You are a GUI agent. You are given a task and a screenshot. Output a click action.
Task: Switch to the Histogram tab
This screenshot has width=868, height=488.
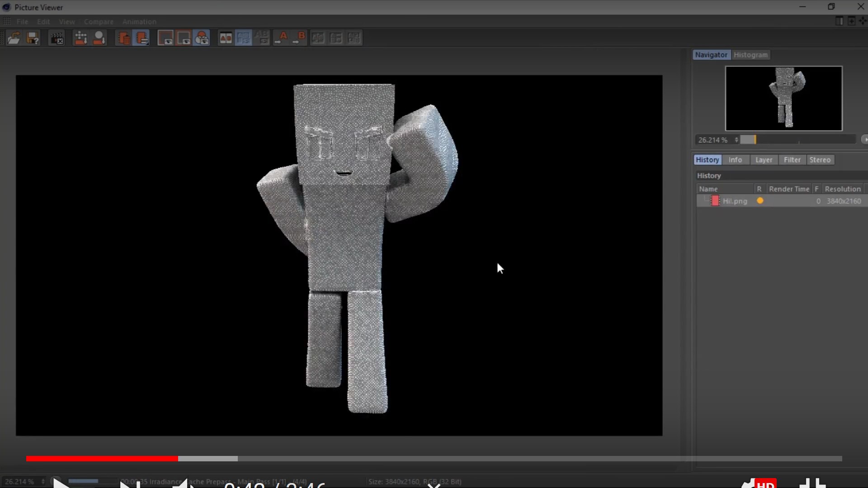750,55
